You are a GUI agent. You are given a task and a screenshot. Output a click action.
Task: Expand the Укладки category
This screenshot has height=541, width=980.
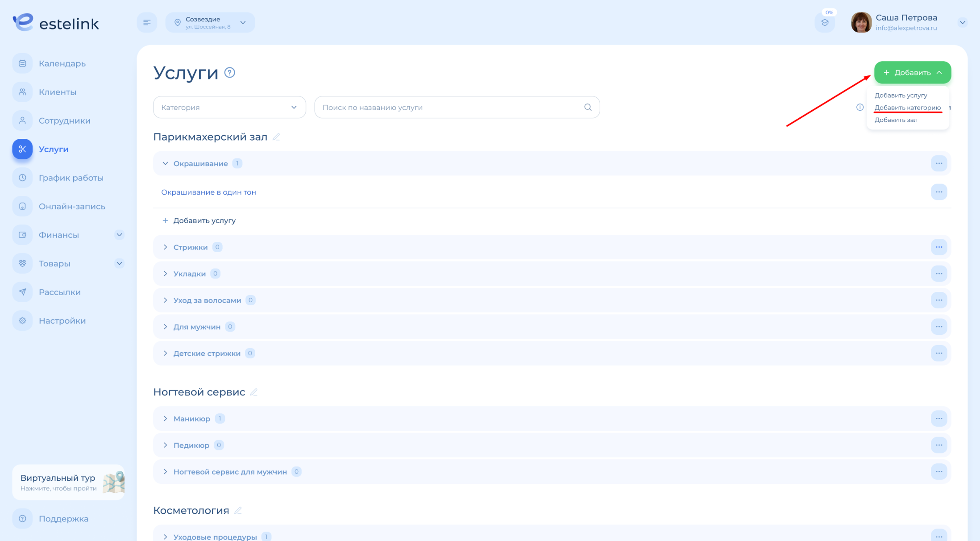tap(165, 274)
